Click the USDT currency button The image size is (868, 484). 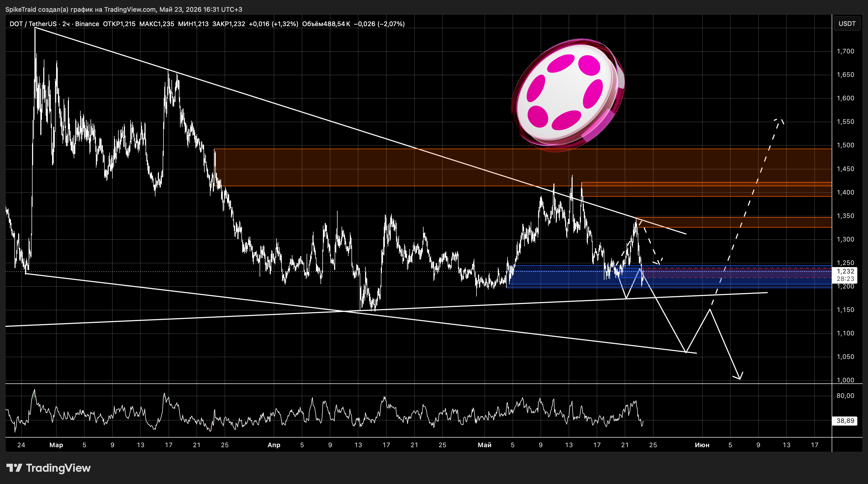847,23
